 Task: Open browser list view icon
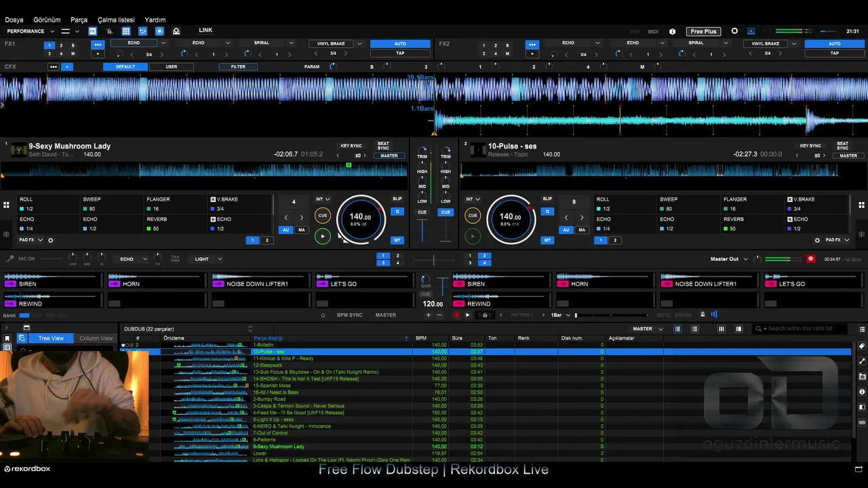(677, 329)
